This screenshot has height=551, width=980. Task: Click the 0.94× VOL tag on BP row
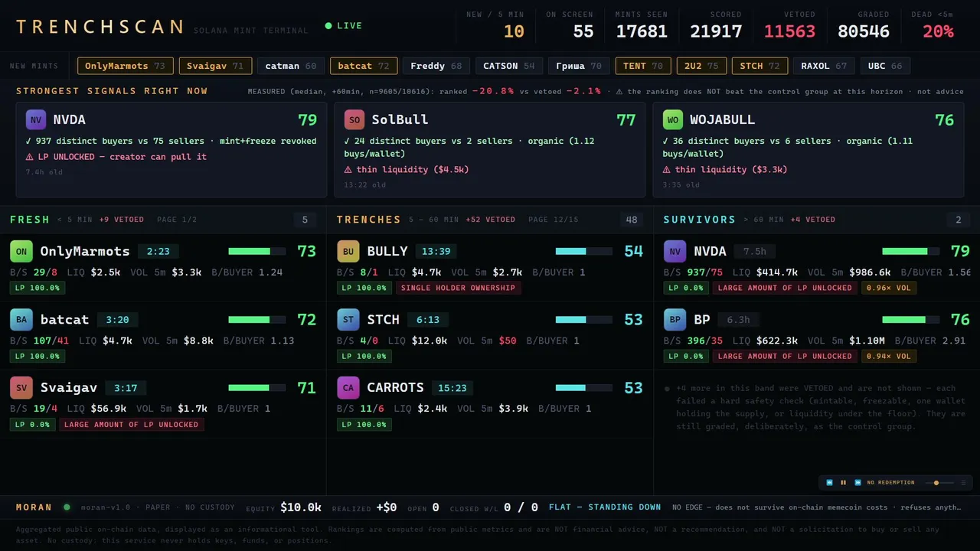889,356
